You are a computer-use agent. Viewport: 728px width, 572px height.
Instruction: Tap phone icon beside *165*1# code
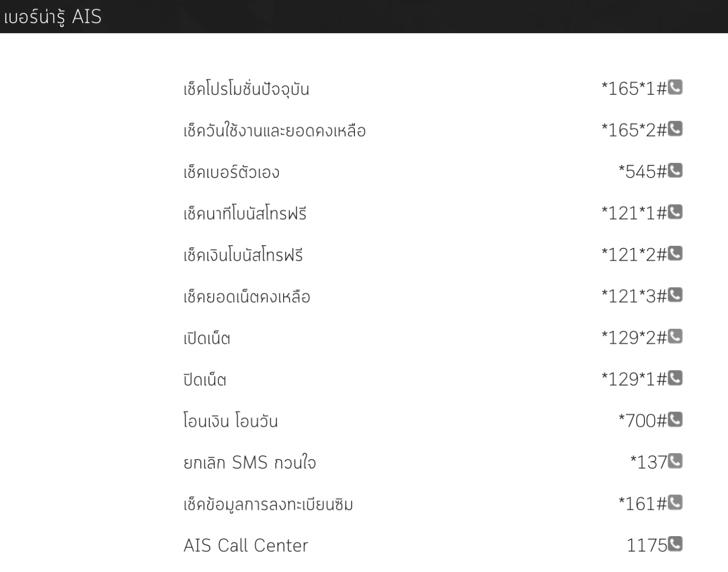pos(676,87)
